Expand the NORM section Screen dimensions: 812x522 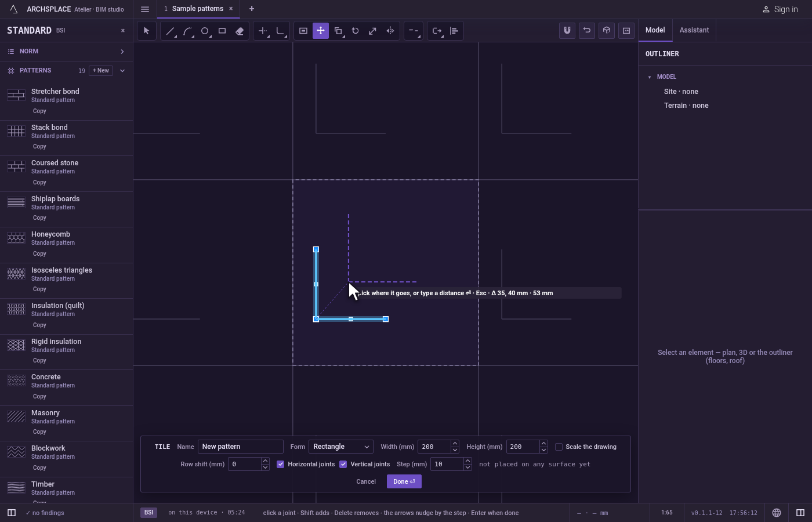click(66, 52)
